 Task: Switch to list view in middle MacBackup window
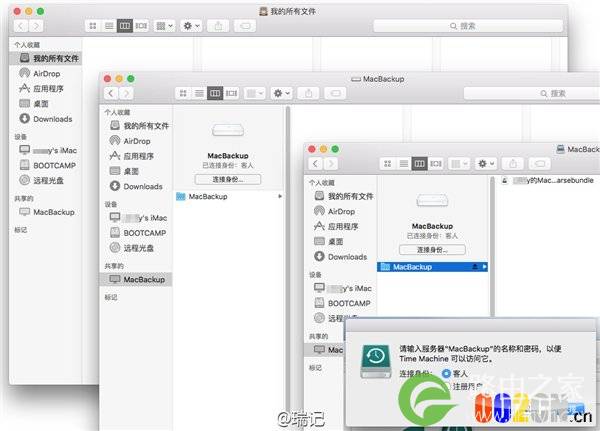pos(199,93)
